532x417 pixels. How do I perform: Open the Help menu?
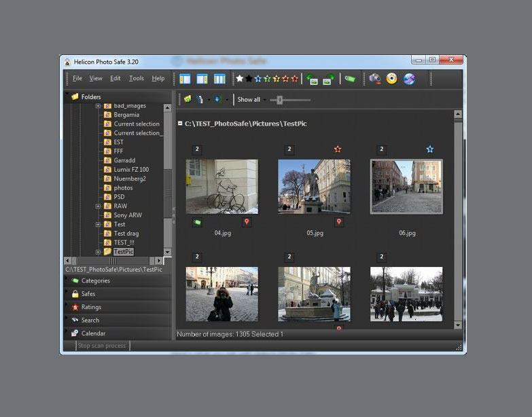pos(158,78)
